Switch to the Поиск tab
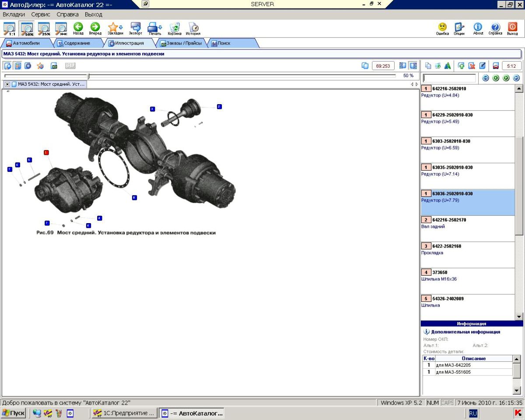Viewport: 525px width, 420px height. tap(232, 43)
